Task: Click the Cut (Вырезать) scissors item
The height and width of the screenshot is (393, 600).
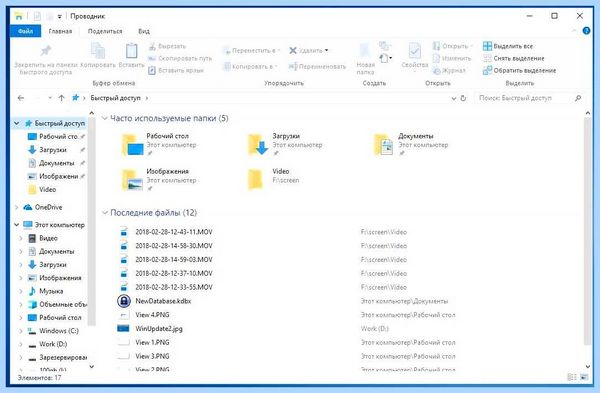Action: click(x=167, y=46)
